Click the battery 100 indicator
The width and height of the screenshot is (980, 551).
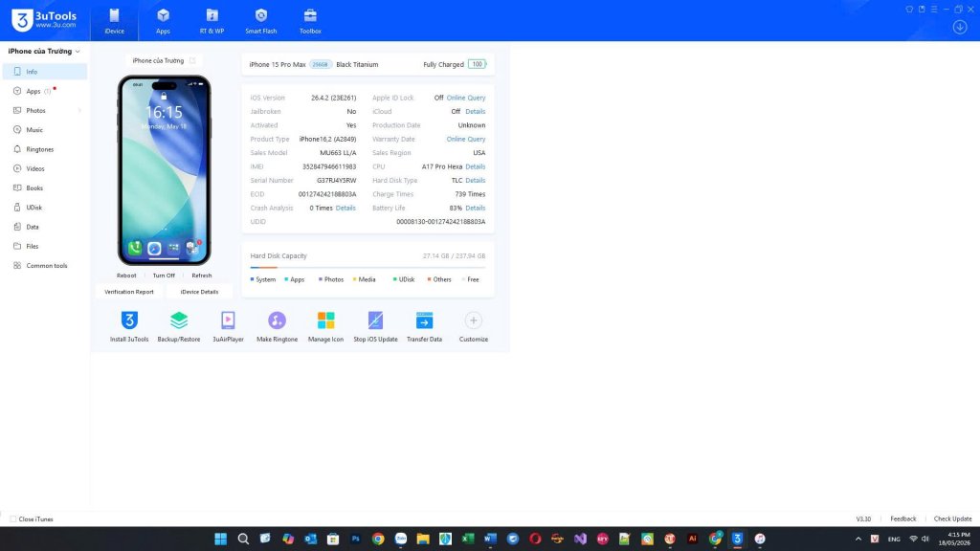tap(478, 64)
